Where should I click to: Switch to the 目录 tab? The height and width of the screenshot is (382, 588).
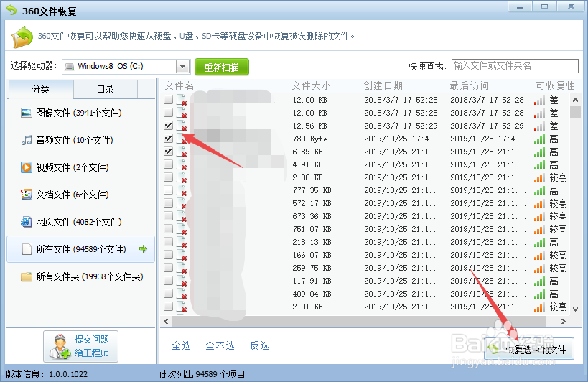pyautogui.click(x=106, y=89)
